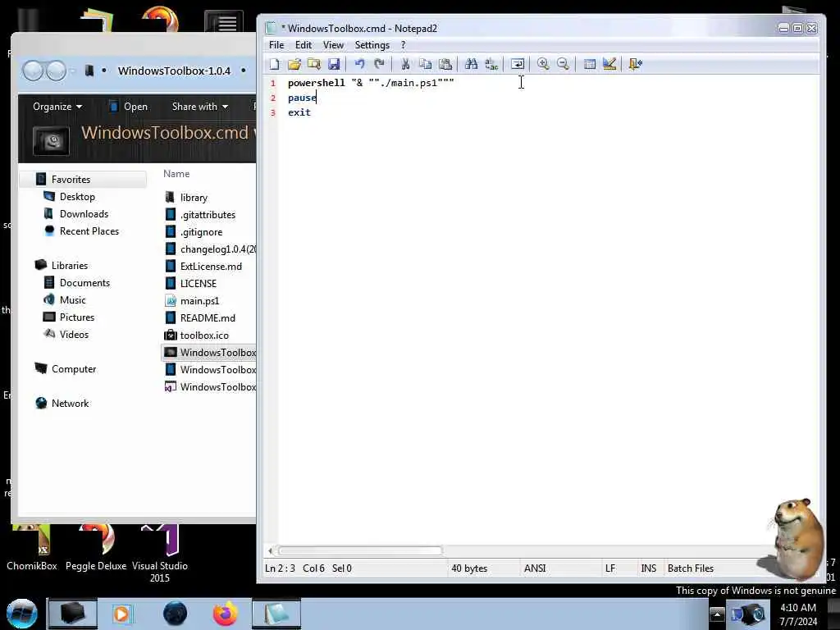Screen dimensions: 840x630
Task: Click WindowsToolbox-1.0.4 in address bar
Action: pyautogui.click(x=174, y=71)
